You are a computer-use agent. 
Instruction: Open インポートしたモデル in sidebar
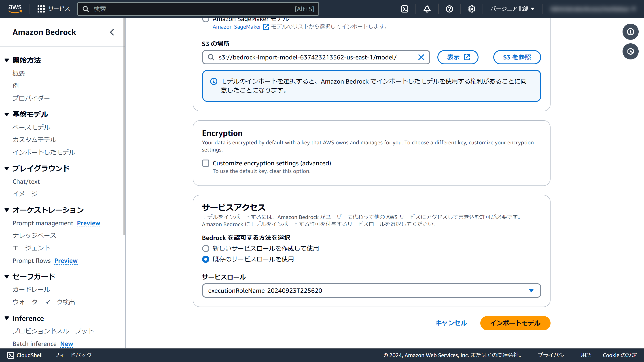pyautogui.click(x=44, y=152)
